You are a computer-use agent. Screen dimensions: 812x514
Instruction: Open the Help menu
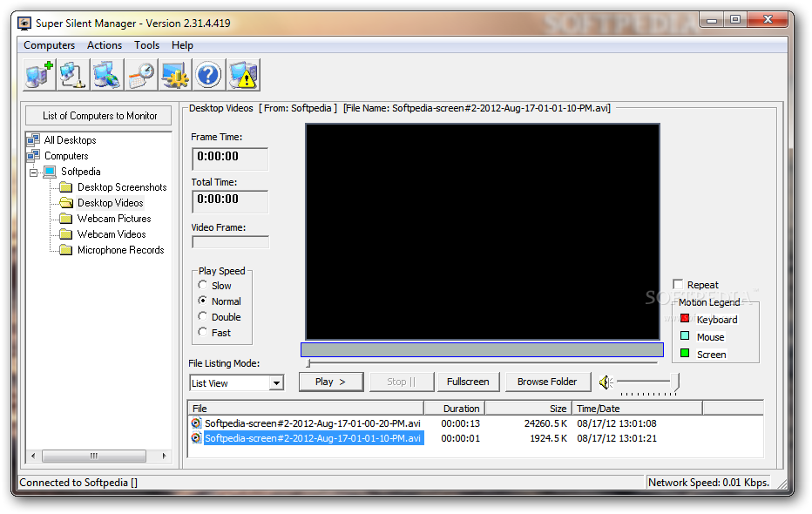[182, 45]
